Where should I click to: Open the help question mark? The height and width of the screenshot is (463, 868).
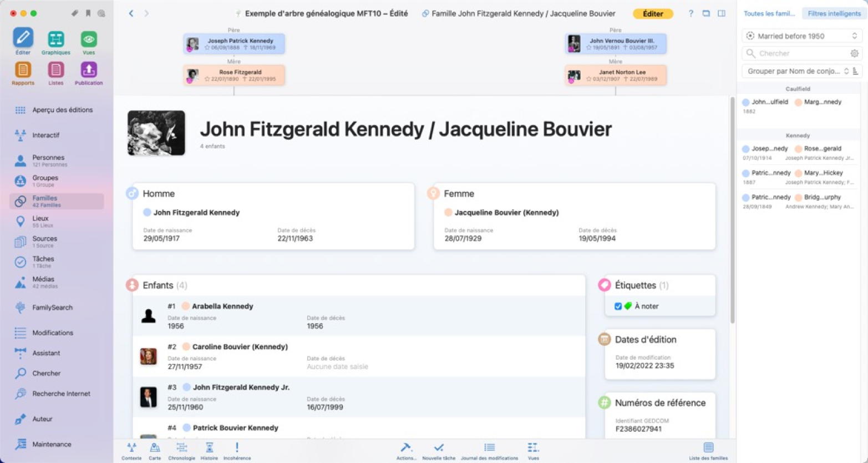[691, 13]
